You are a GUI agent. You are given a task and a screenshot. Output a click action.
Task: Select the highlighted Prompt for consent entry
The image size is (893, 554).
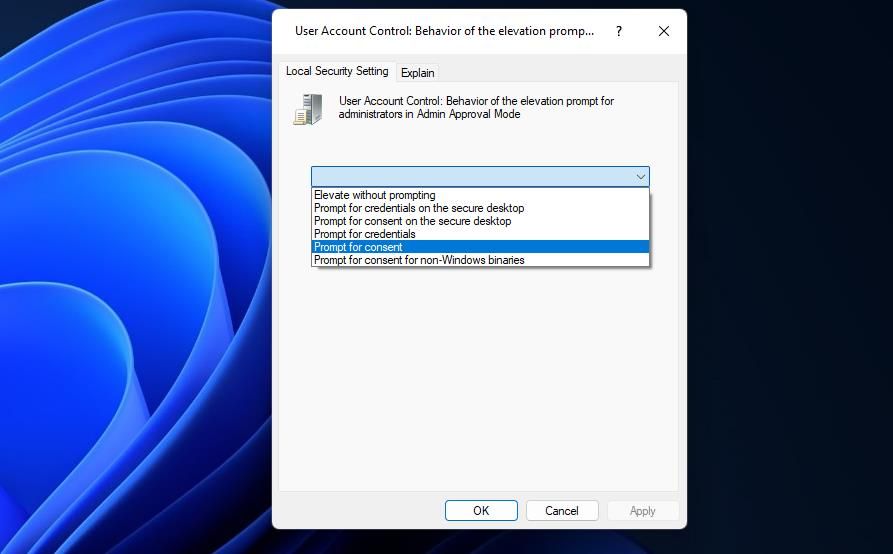tap(480, 247)
